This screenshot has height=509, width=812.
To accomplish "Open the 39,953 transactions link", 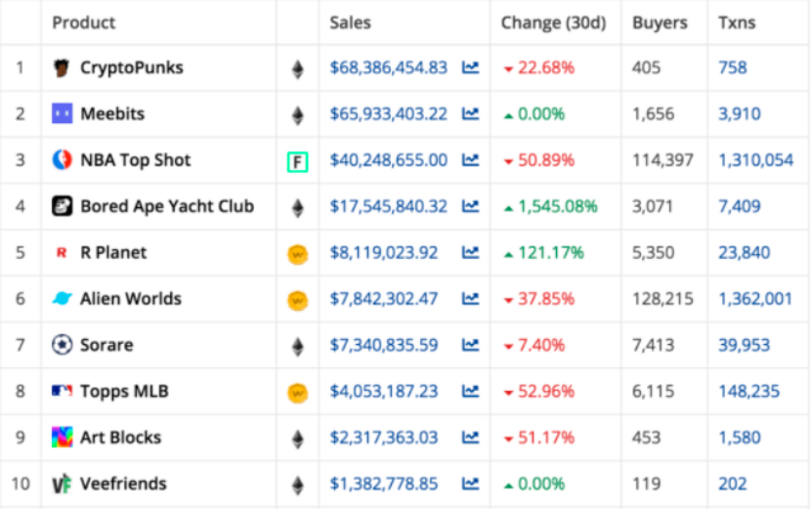I will (x=744, y=345).
